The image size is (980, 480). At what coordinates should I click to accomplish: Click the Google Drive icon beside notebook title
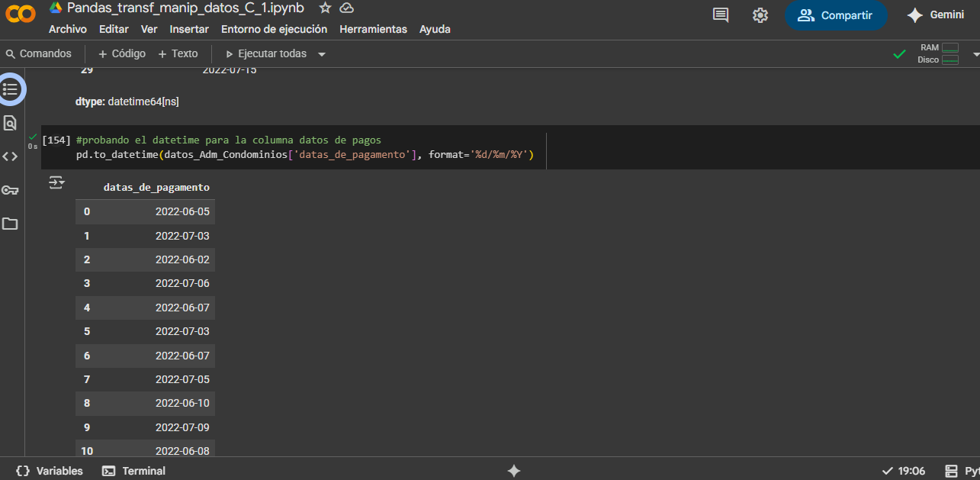pyautogui.click(x=56, y=8)
